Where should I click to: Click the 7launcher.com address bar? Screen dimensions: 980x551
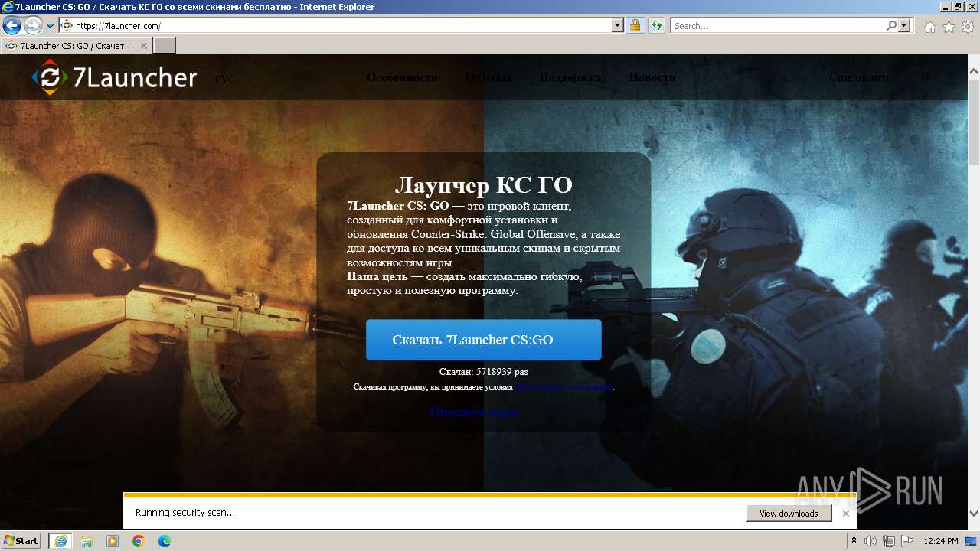[x=342, y=25]
